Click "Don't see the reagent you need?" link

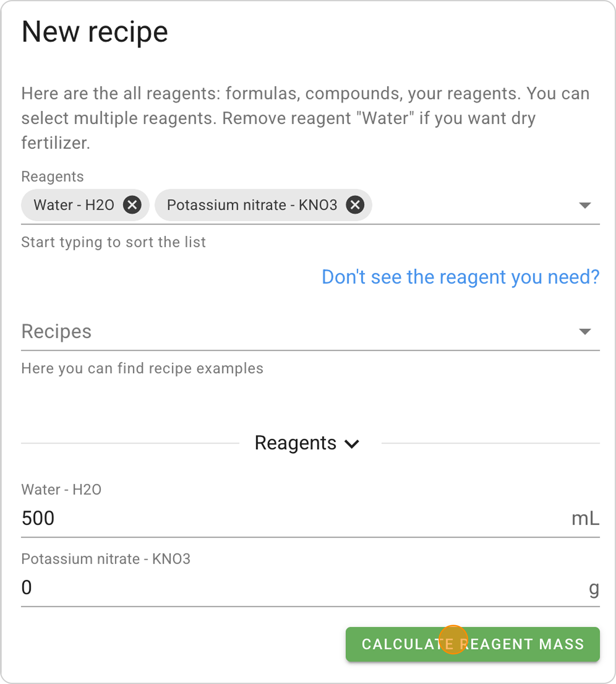460,277
